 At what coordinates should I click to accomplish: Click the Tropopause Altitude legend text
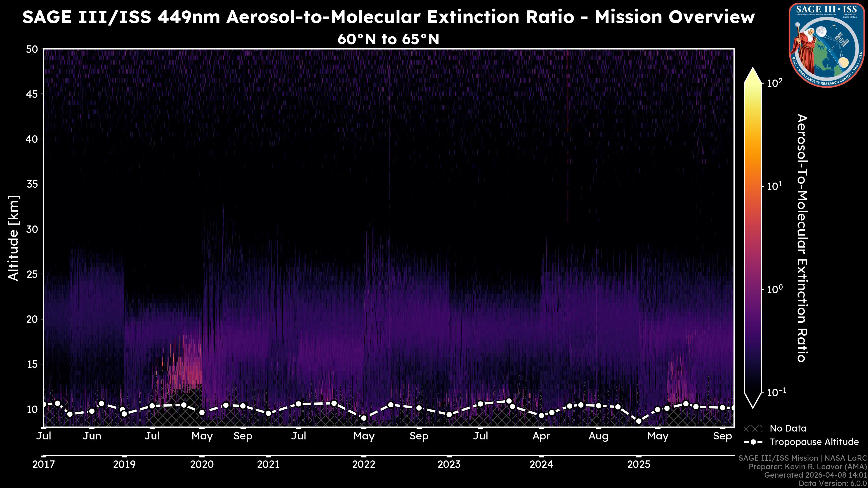[x=814, y=442]
